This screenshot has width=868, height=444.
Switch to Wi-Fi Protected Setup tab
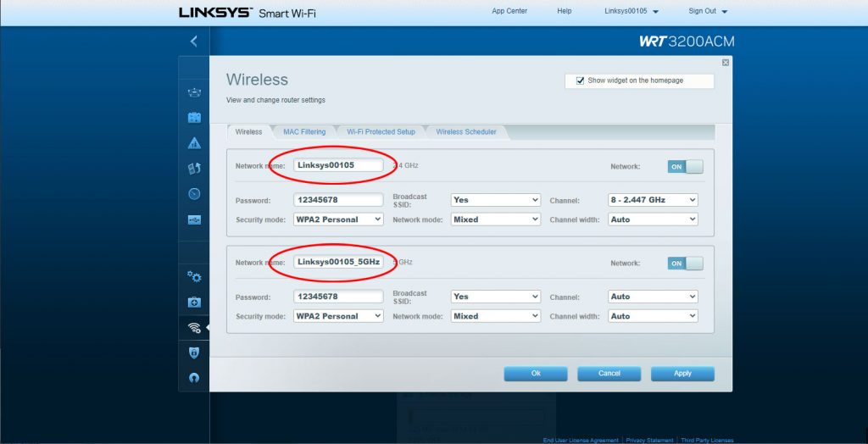[381, 132]
